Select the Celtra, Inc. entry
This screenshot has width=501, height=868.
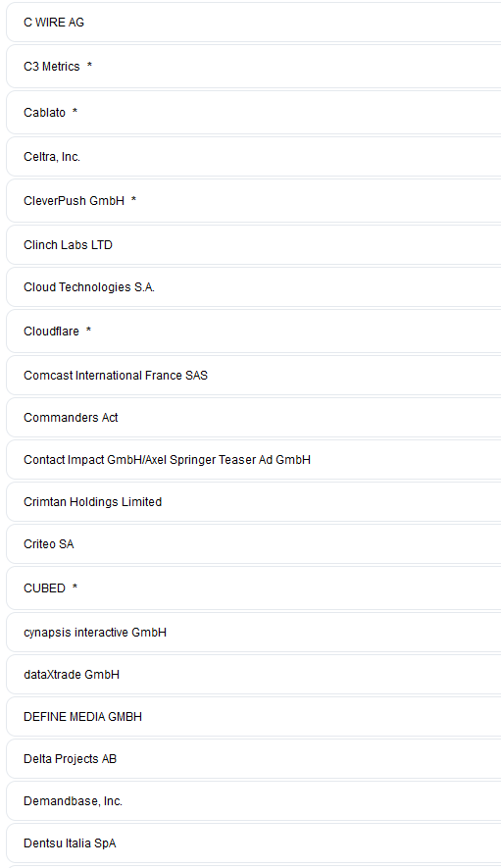[x=254, y=157]
